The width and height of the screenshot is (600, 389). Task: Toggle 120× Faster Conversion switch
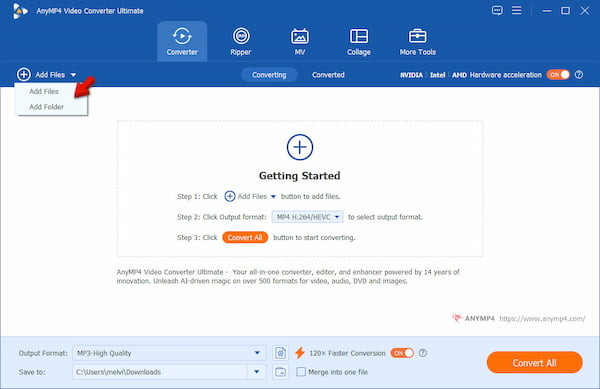402,353
